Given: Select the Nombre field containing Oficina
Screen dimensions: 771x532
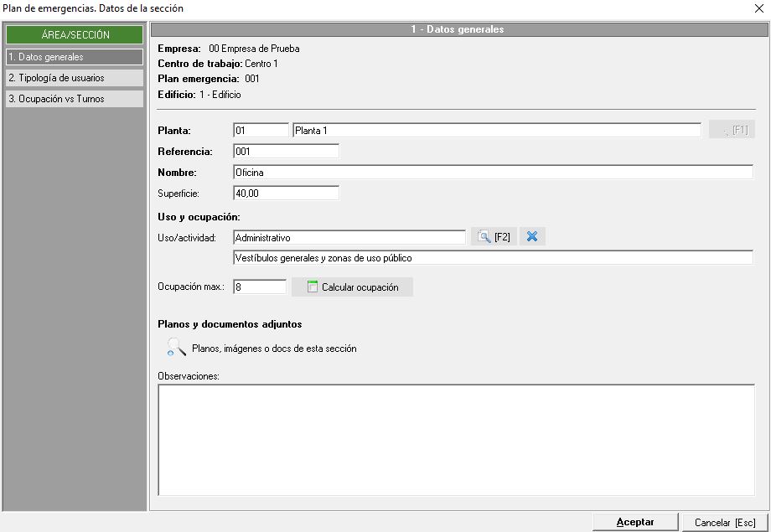Looking at the screenshot, I should pyautogui.click(x=493, y=173).
